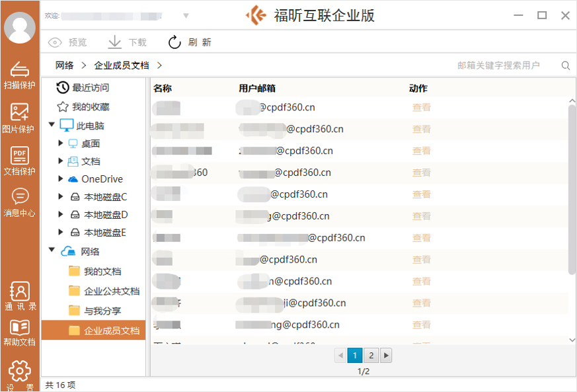
Task: Click 查看 in the third user row
Action: (x=421, y=151)
